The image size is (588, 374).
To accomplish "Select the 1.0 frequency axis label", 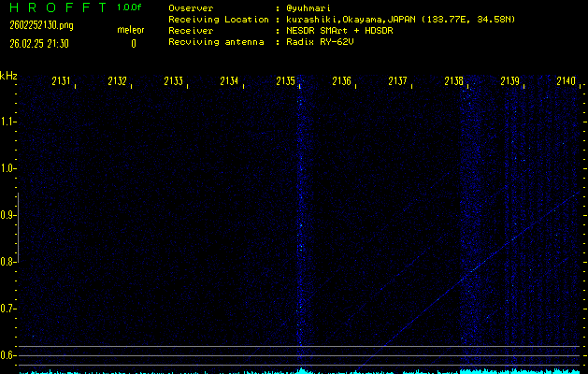I will pyautogui.click(x=8, y=168).
